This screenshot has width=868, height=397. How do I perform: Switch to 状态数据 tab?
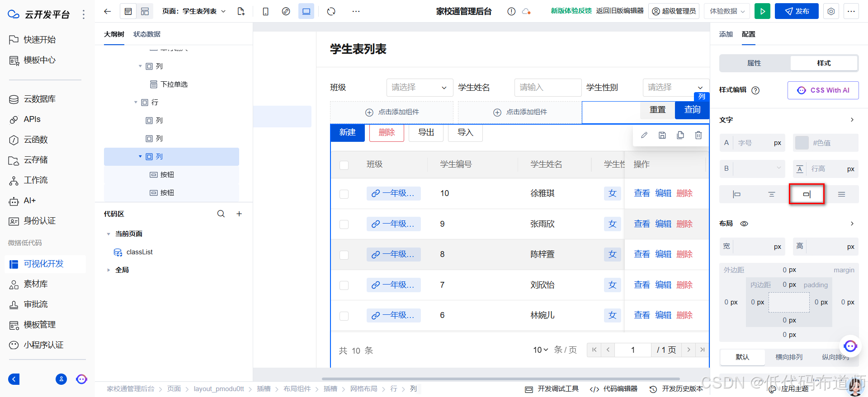[x=147, y=34]
